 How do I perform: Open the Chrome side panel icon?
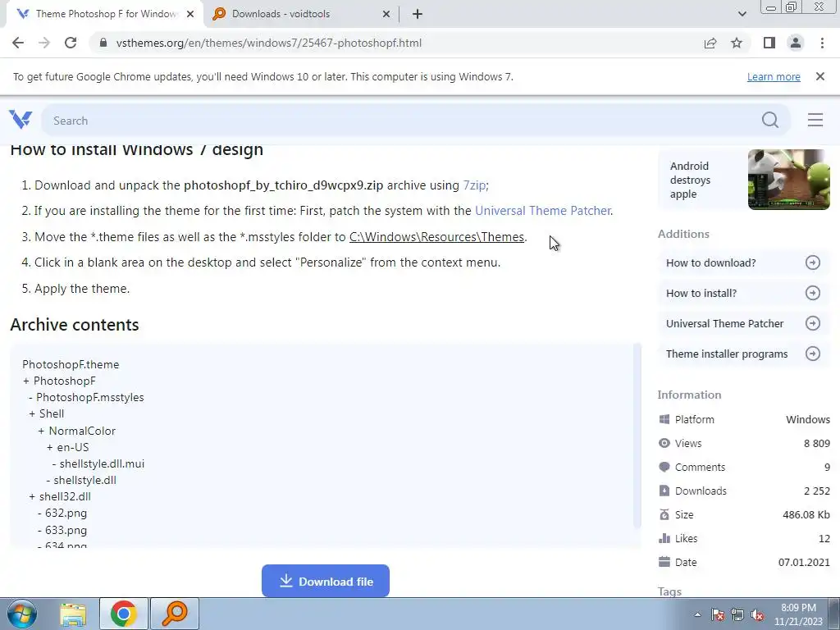[769, 43]
